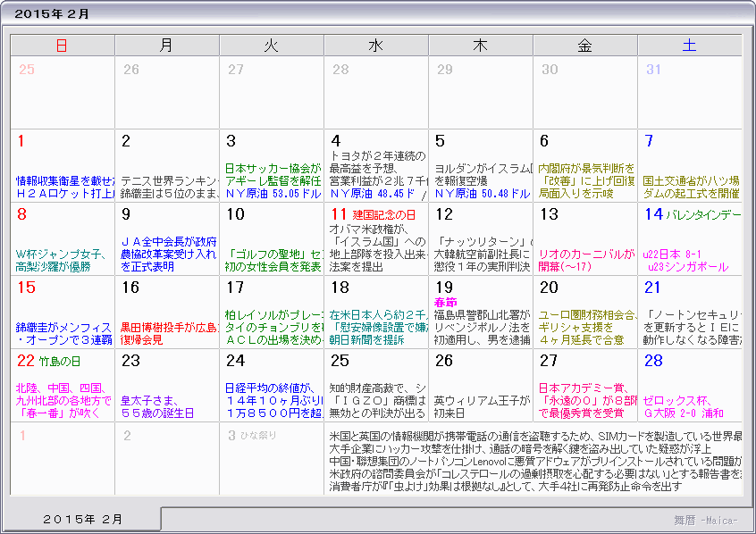
Task: Click the red 日 Sunday column header
Action: pos(61,45)
